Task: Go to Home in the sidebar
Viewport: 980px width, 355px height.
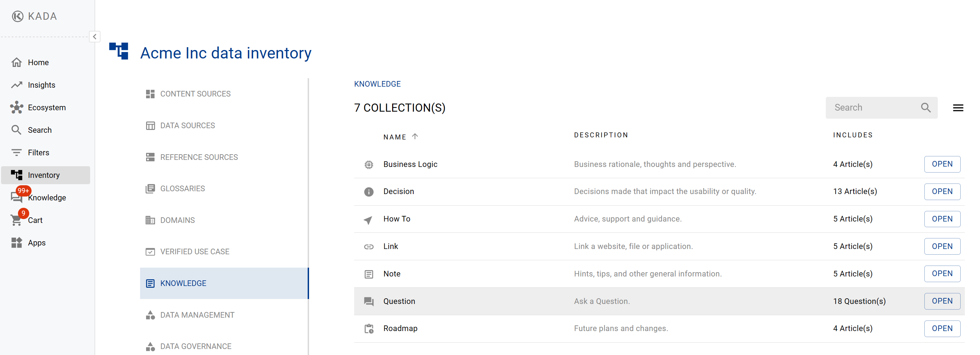Action: click(x=38, y=62)
